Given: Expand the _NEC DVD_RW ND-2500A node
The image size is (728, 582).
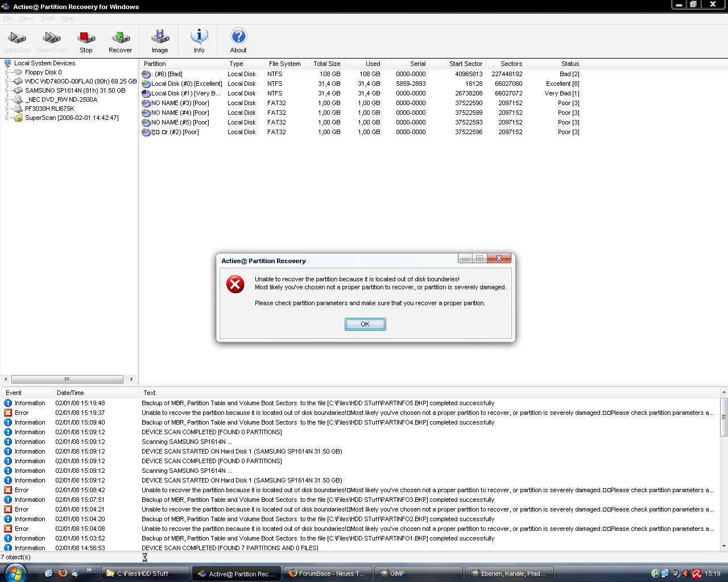Looking at the screenshot, I should (x=7, y=99).
